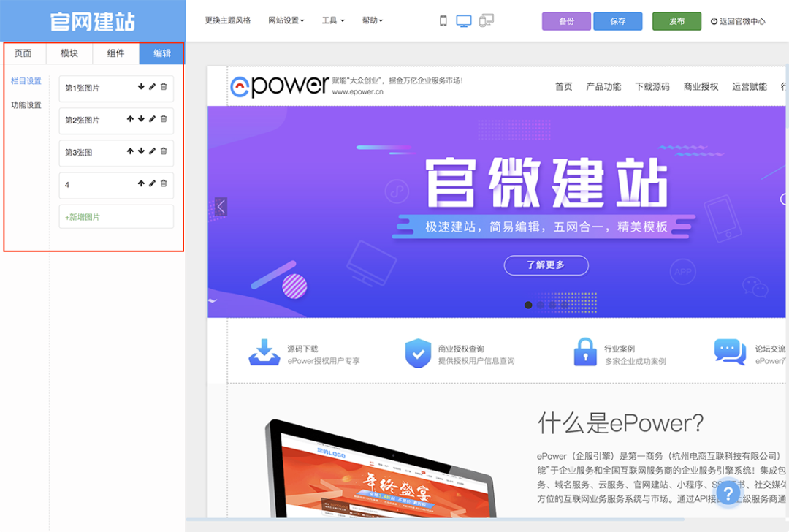This screenshot has width=789, height=532.
Task: Open 更换主题风格 menu item
Action: point(227,20)
